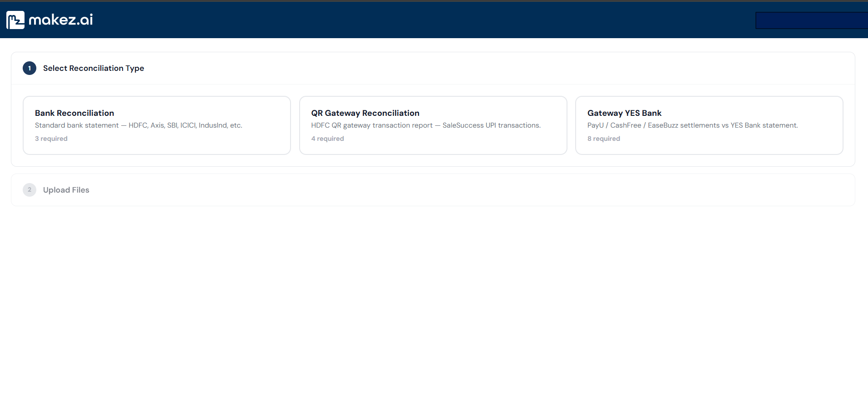Select the Bank Reconciliation card title
The width and height of the screenshot is (868, 412).
coord(74,113)
